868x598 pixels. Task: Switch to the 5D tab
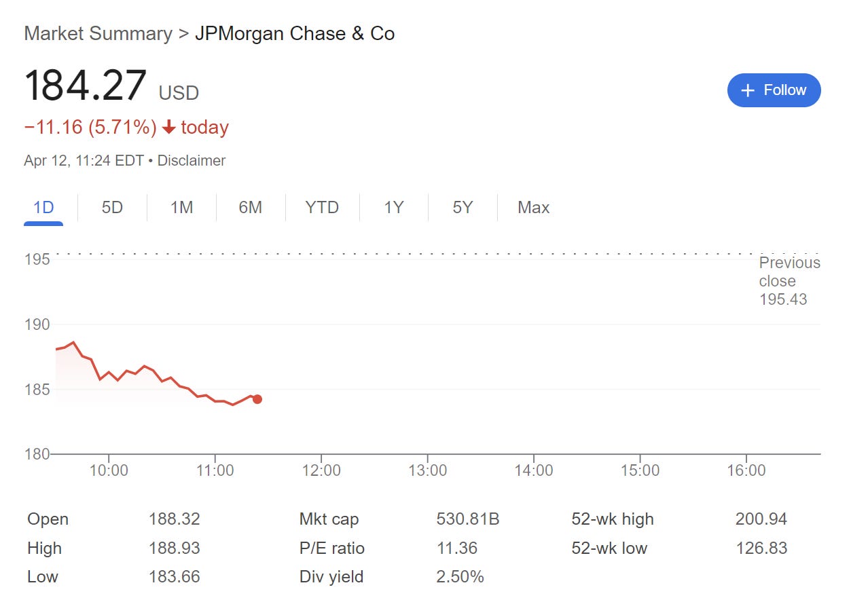click(112, 207)
